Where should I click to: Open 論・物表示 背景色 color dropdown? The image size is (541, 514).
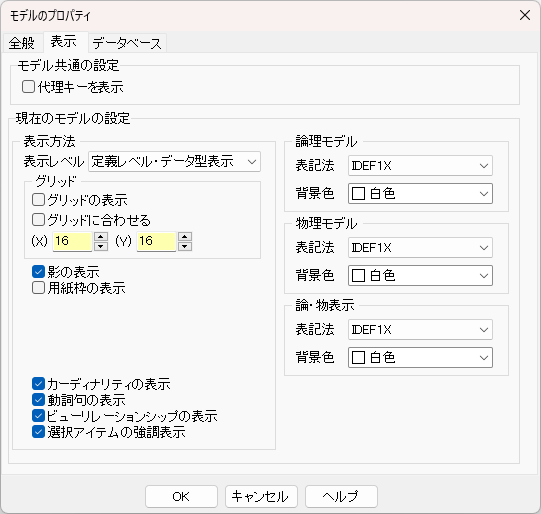coord(420,357)
